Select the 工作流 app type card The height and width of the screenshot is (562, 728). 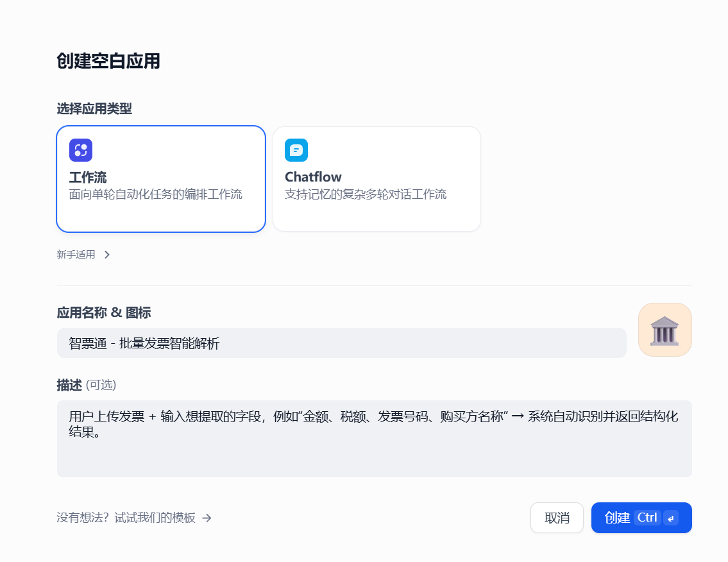coord(160,179)
